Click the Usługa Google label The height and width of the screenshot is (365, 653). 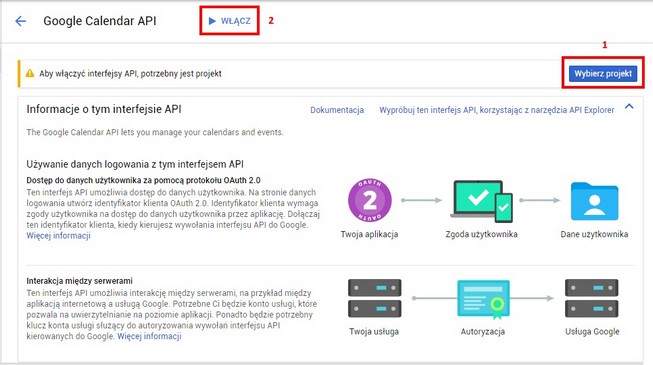click(x=592, y=332)
